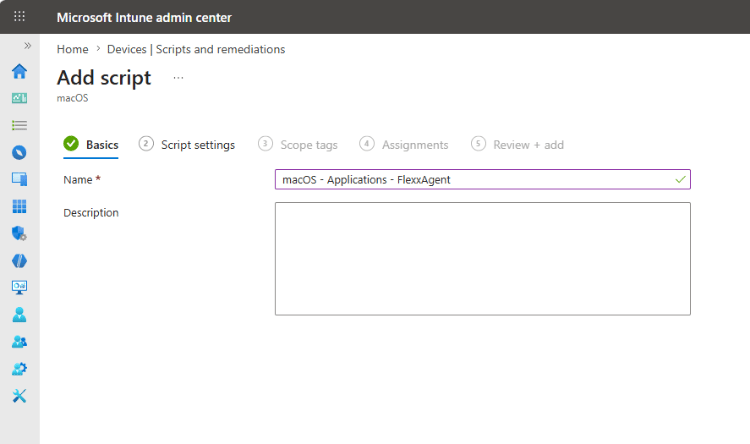Expand the sidebar with double chevron
Image resolution: width=750 pixels, height=444 pixels.
pos(28,45)
